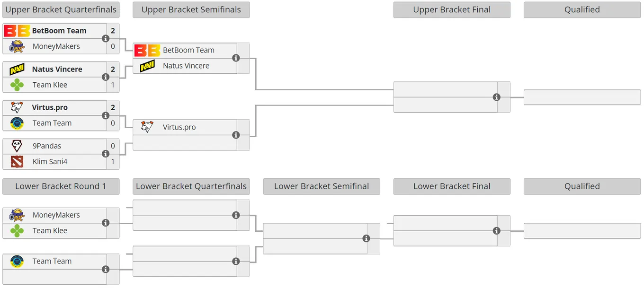Click info icon on Virtus.pro vs Team Team
Viewport: 644px width, 288px height.
point(106,115)
